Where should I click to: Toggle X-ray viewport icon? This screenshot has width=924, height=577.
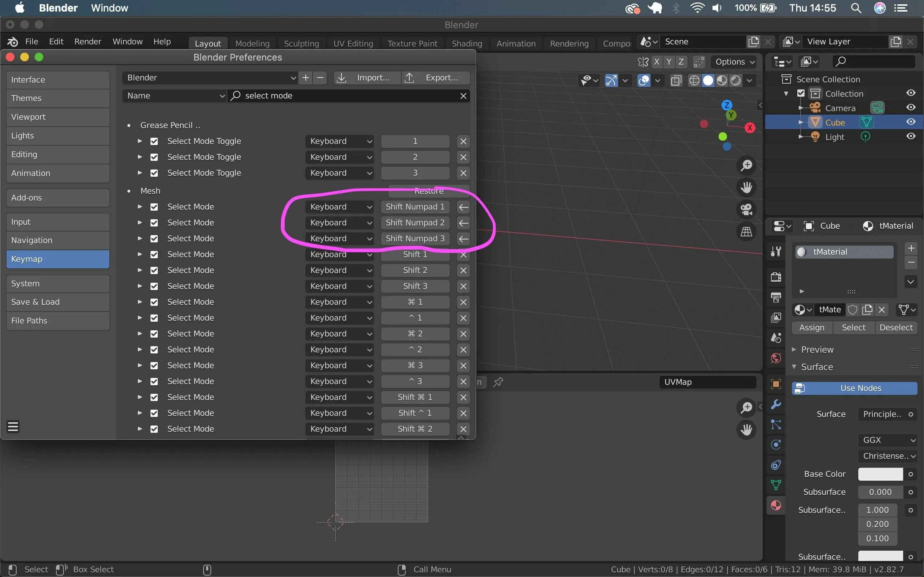(x=676, y=80)
